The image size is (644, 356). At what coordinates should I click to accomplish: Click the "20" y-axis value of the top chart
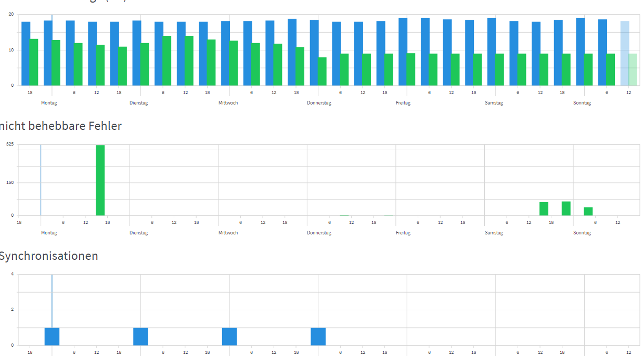[11, 15]
